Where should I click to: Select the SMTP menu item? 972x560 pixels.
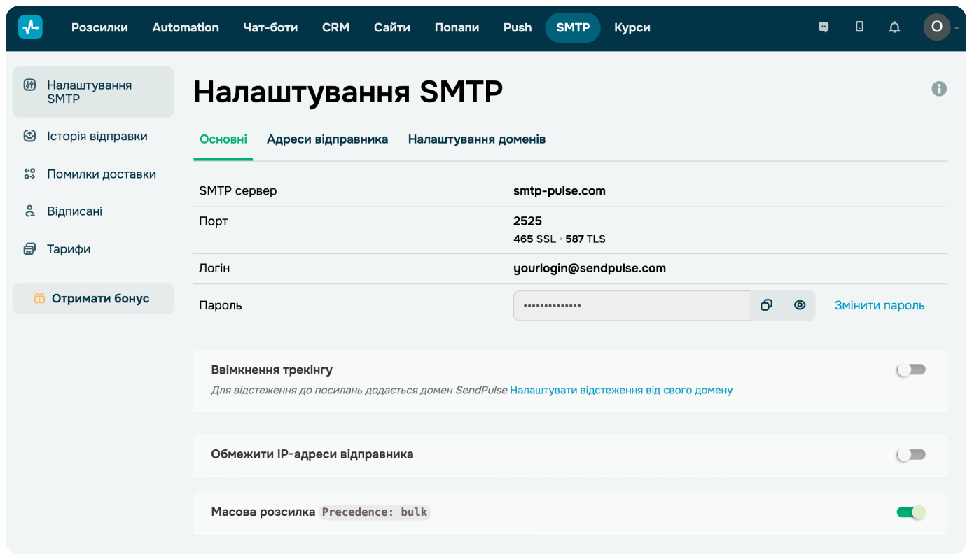click(573, 27)
